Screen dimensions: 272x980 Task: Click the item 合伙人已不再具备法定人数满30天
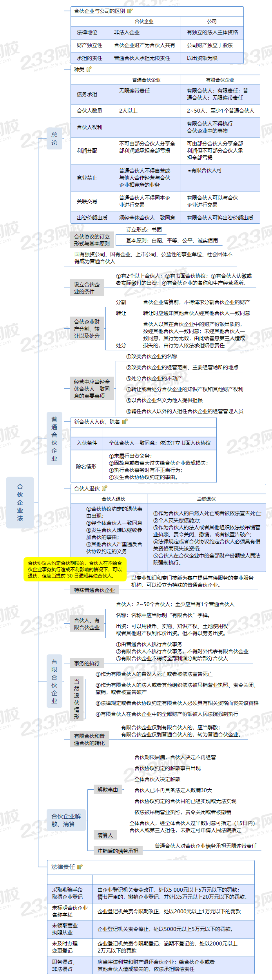click(173, 790)
